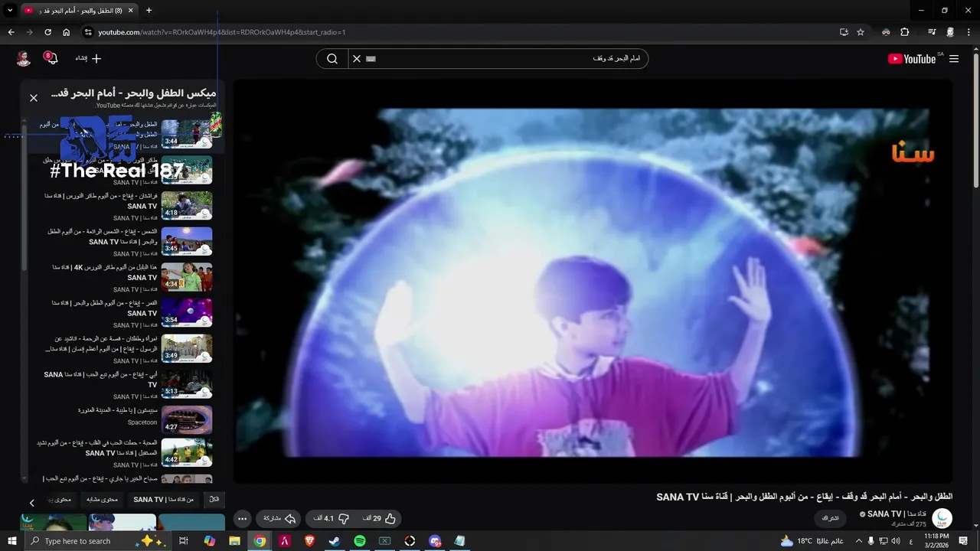
Task: Open the Windows notification center
Action: [x=965, y=541]
